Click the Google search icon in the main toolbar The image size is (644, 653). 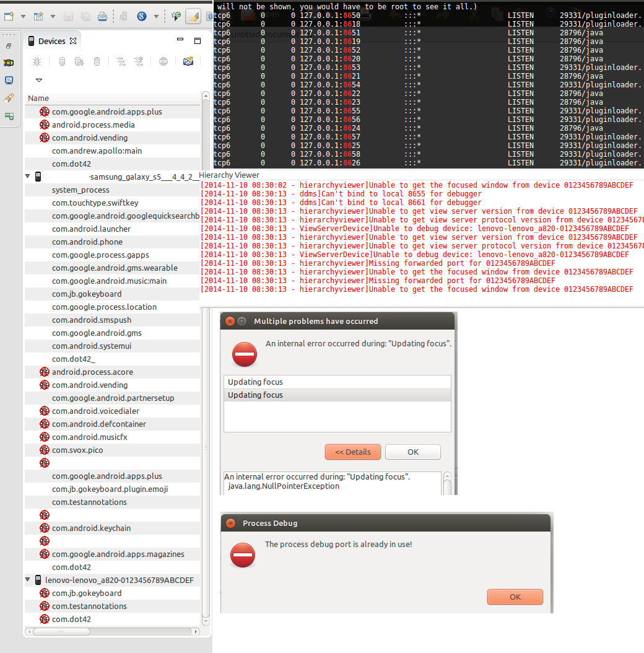141,17
